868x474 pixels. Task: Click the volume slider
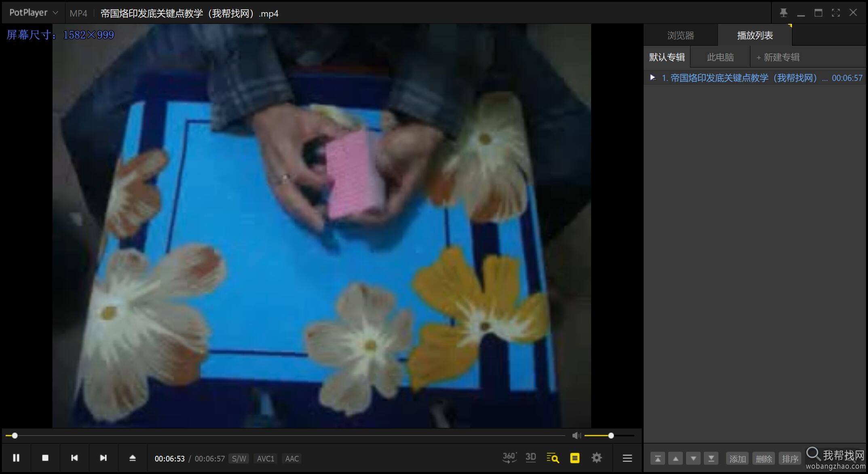click(609, 436)
